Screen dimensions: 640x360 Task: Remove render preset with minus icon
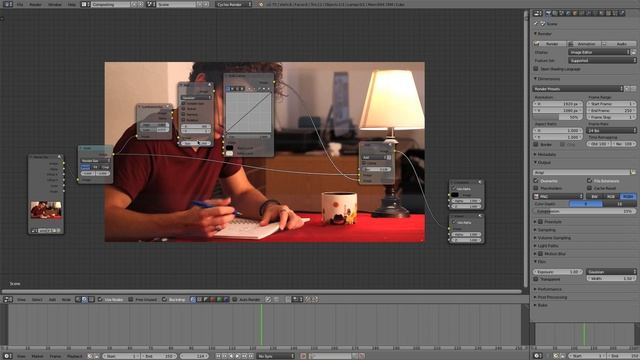tap(633, 89)
